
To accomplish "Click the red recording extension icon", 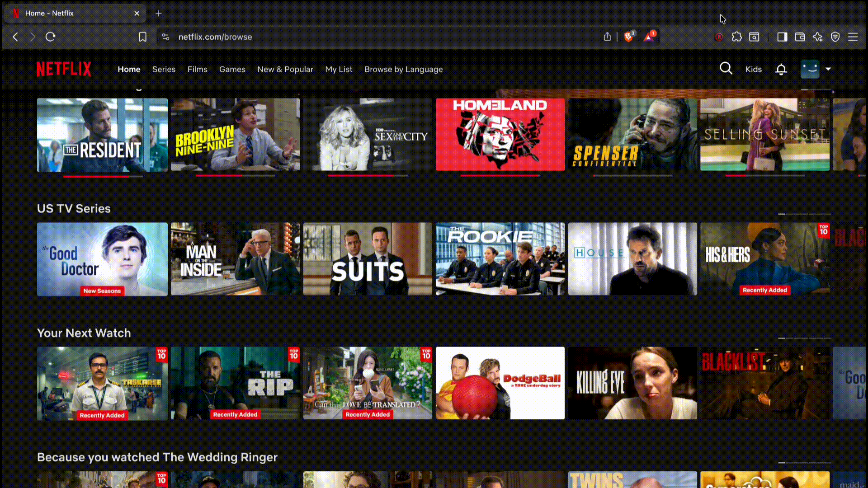I will click(x=718, y=37).
